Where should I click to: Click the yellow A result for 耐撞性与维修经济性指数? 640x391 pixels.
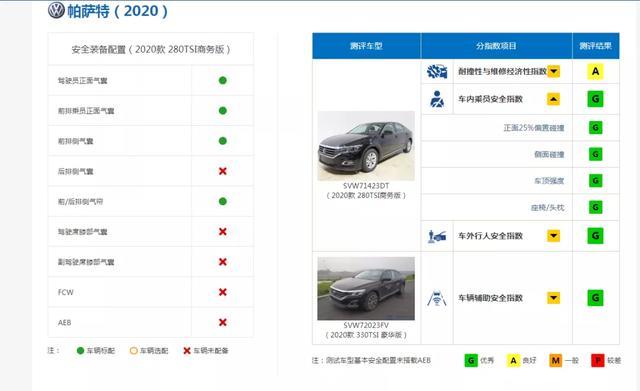596,71
